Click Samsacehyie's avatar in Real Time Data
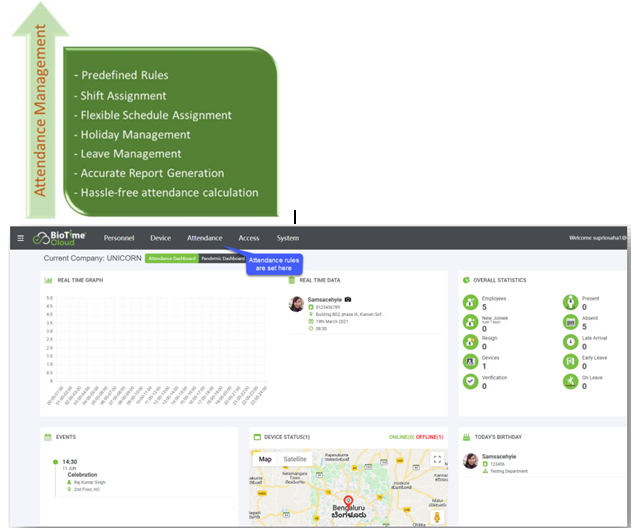The height and width of the screenshot is (531, 632). [x=296, y=304]
